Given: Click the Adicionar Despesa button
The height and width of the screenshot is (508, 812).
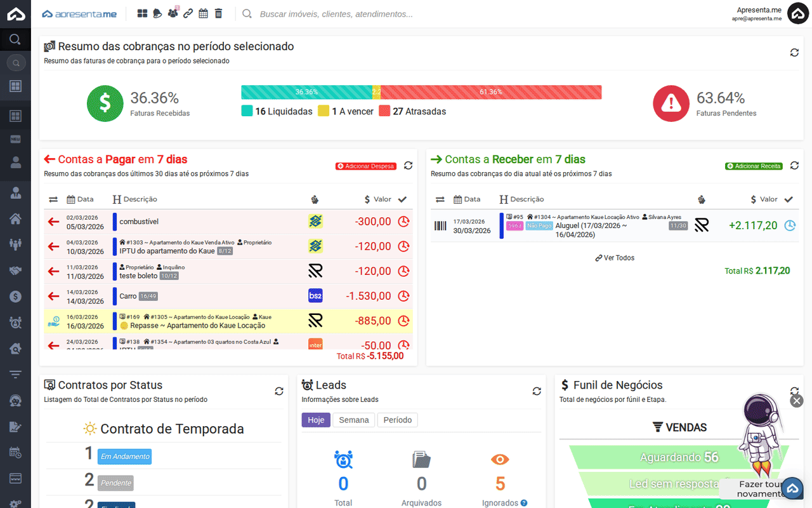Looking at the screenshot, I should (x=366, y=166).
